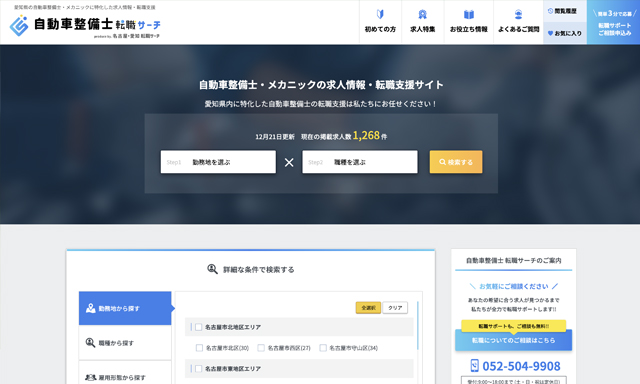Click the クリア button
Viewport: 640px width, 384px height.
(395, 308)
